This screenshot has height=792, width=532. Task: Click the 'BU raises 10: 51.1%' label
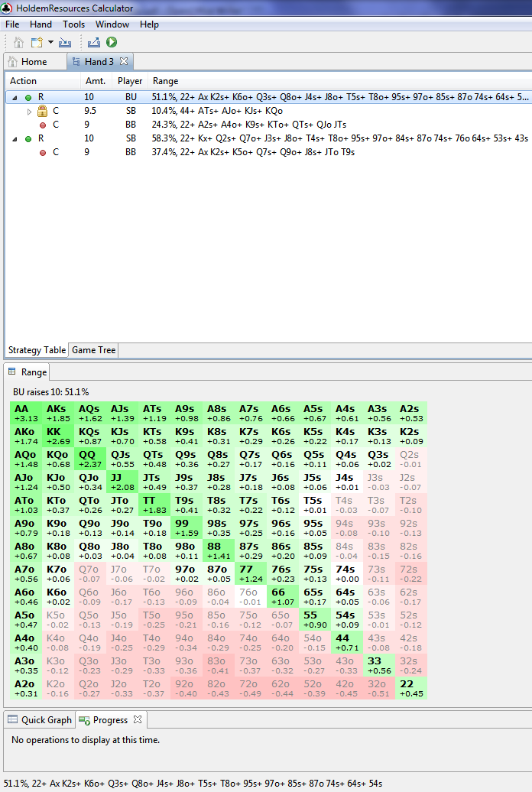[x=51, y=392]
